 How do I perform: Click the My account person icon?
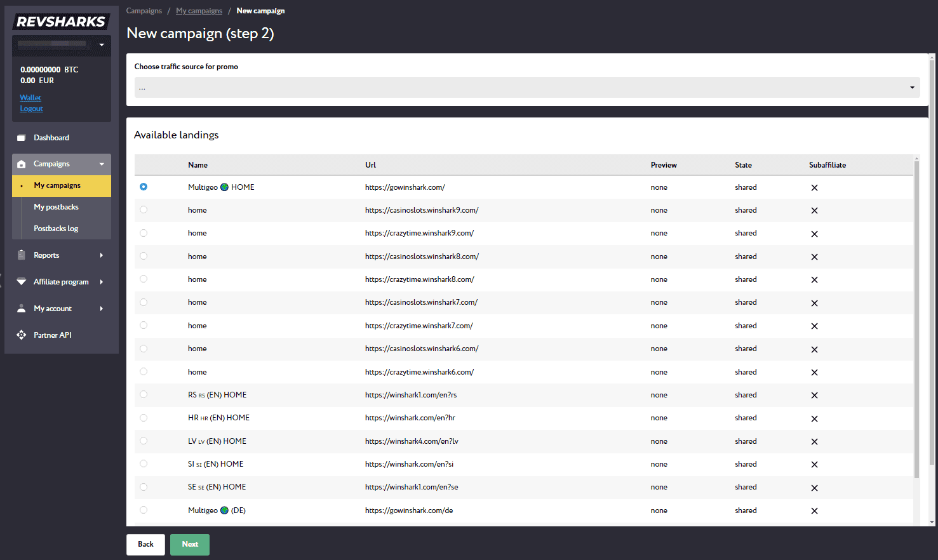pos(21,309)
